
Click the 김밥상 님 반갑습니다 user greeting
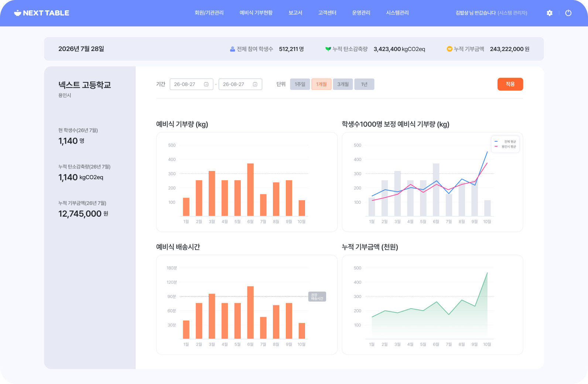(475, 13)
